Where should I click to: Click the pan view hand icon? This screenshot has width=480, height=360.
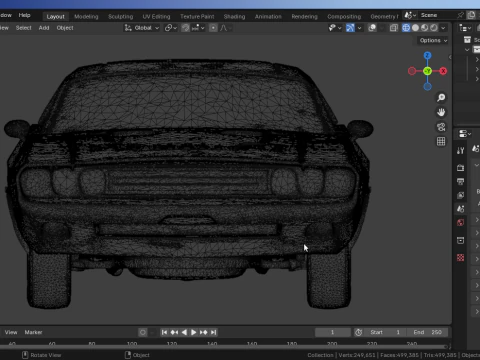click(441, 112)
